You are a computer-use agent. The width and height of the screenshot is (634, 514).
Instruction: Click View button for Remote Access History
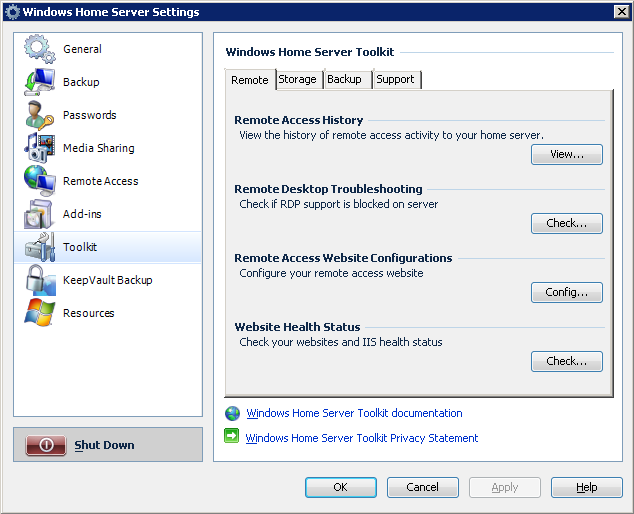click(x=567, y=154)
